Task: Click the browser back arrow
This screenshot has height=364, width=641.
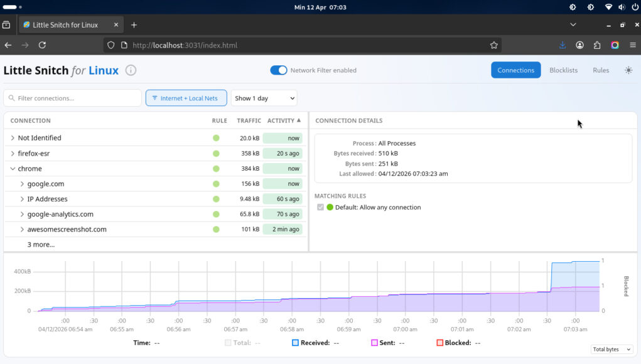Action: [x=8, y=45]
